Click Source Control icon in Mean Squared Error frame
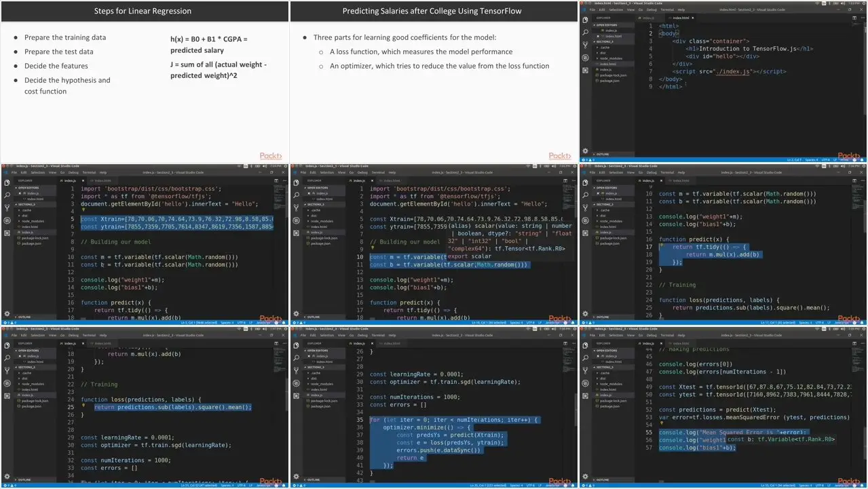The image size is (868, 489). pos(585,371)
